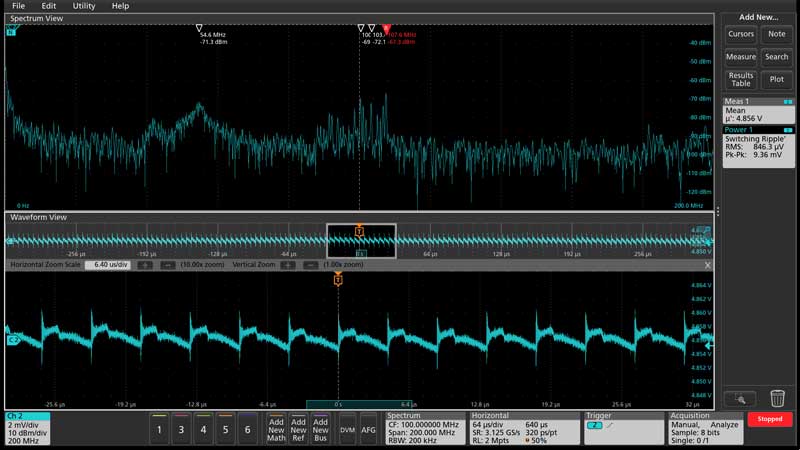The image size is (800, 450).
Task: Turn on channel 1
Action: click(159, 428)
